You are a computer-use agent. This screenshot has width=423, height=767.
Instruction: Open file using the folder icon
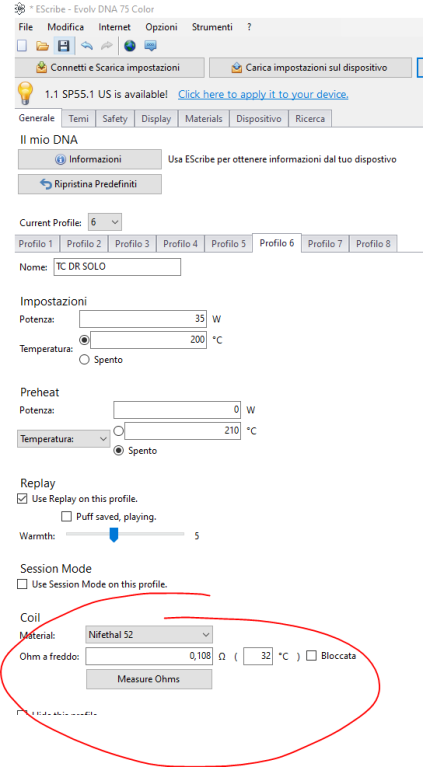tap(43, 46)
